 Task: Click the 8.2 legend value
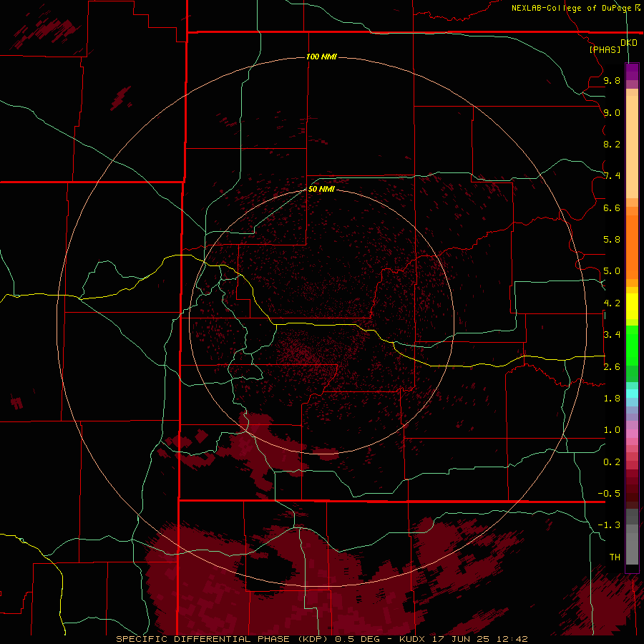(612, 144)
